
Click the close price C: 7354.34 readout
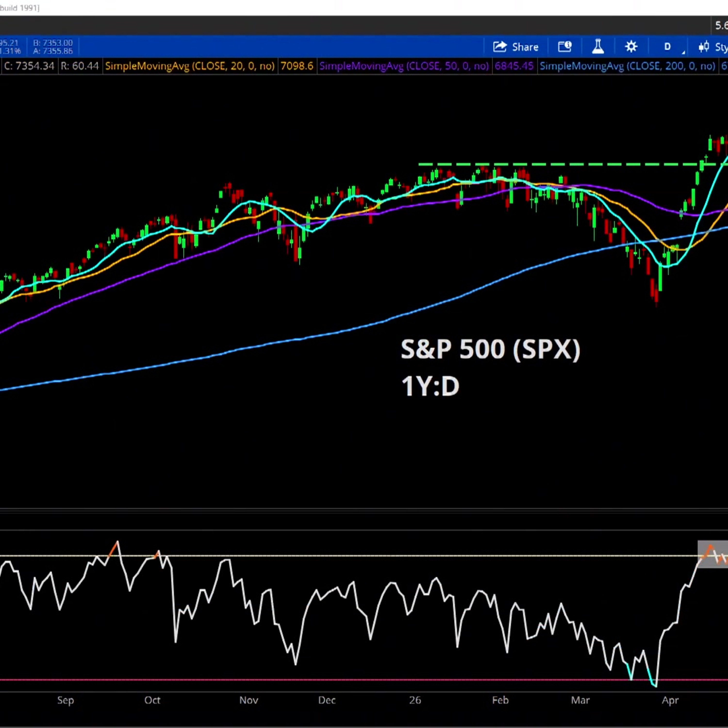point(29,66)
